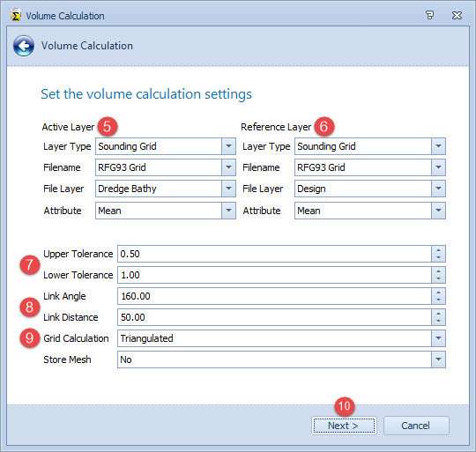
Task: Click the Next button
Action: click(344, 426)
